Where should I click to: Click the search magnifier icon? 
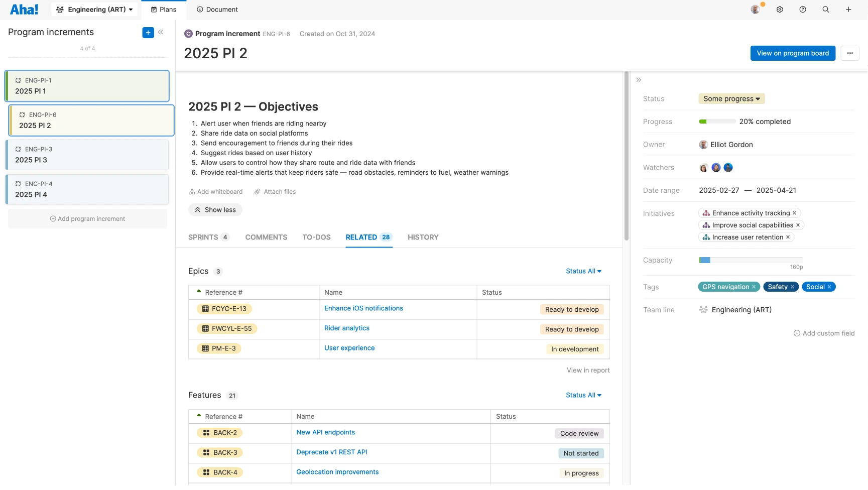(x=826, y=9)
